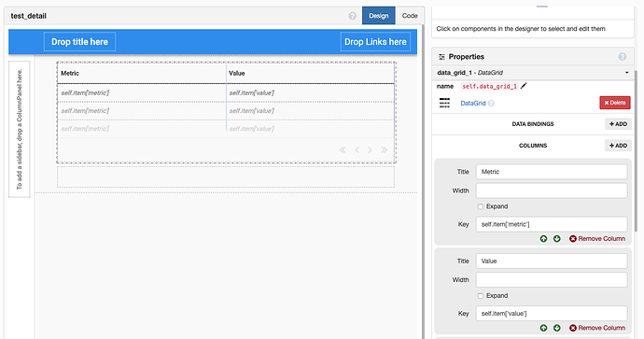Click the pencil icon to rename data_grid_1
Screen dimensions: 644x339
pyautogui.click(x=524, y=86)
